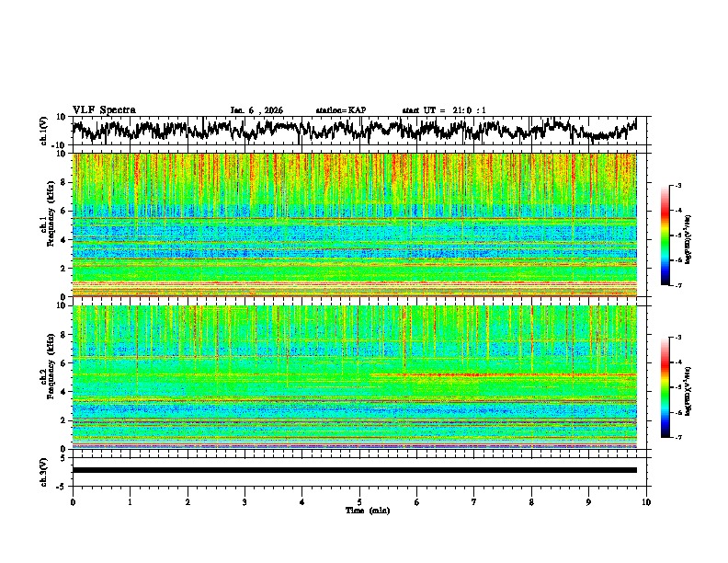Click the black ch.3 signal bar
Screen dimensions: 728x563
point(355,470)
